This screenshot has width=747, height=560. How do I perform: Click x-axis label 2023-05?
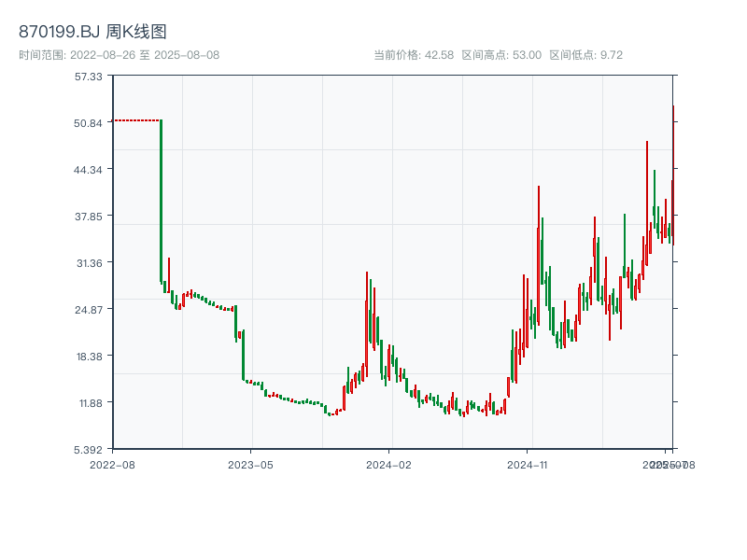tap(250, 465)
